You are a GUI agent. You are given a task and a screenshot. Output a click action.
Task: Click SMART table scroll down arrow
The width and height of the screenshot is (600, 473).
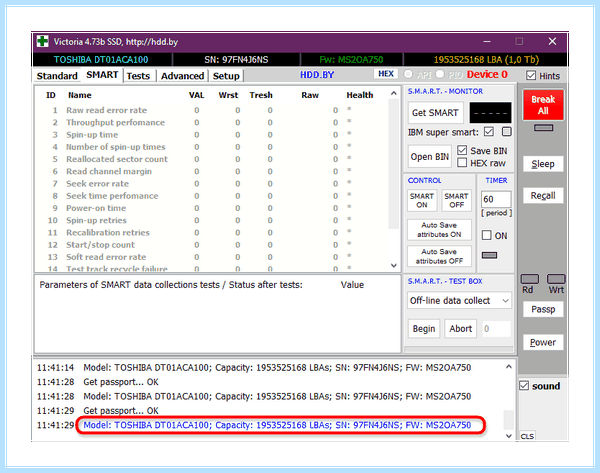click(393, 265)
